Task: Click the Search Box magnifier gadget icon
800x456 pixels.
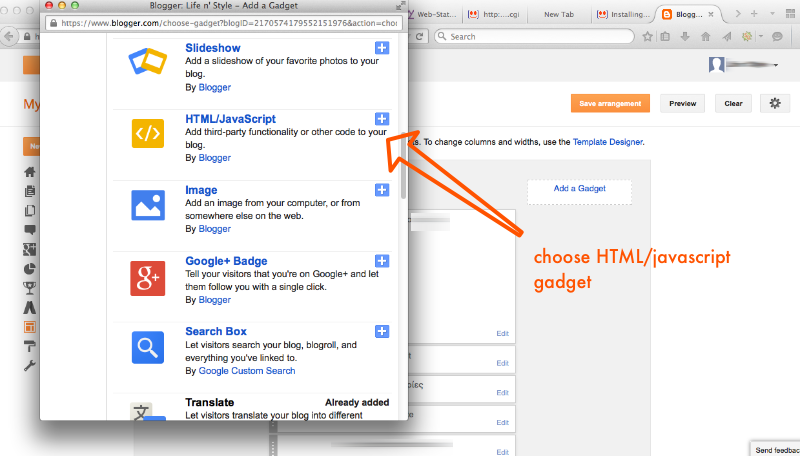Action: point(148,347)
